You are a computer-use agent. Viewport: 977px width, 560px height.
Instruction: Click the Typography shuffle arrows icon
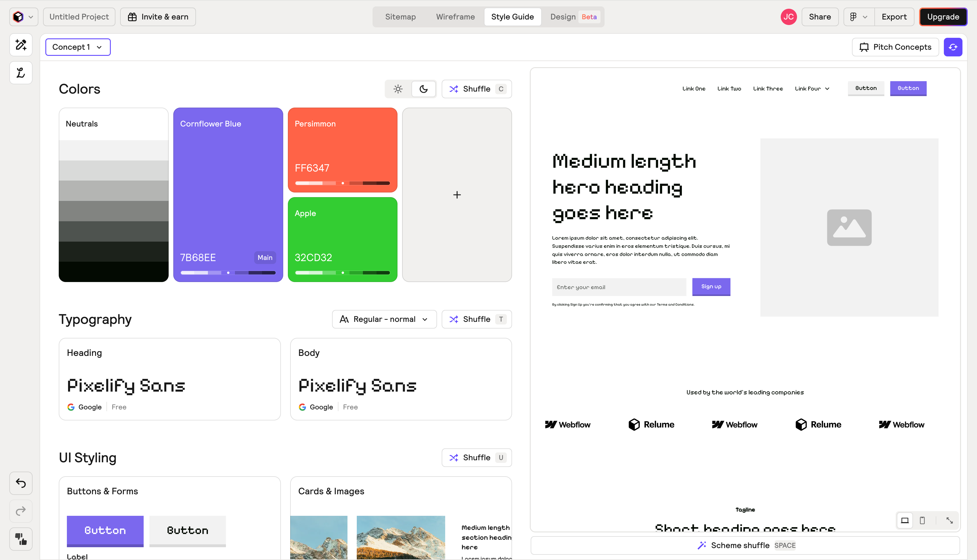(x=454, y=319)
